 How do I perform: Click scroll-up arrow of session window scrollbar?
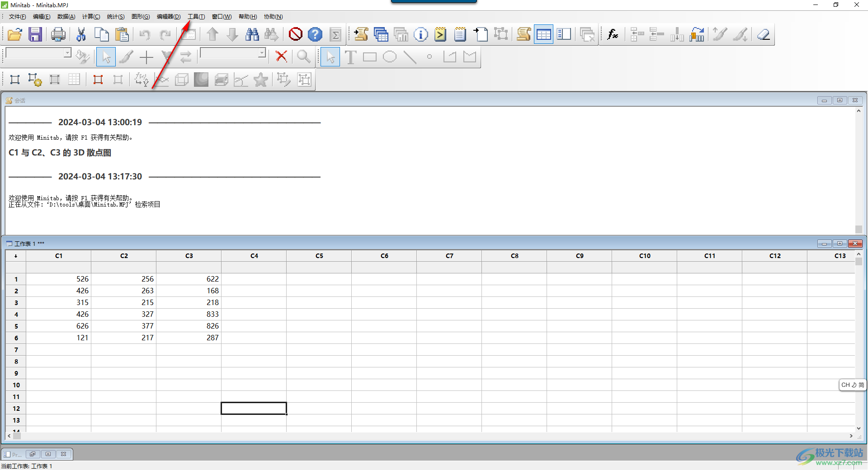(859, 111)
